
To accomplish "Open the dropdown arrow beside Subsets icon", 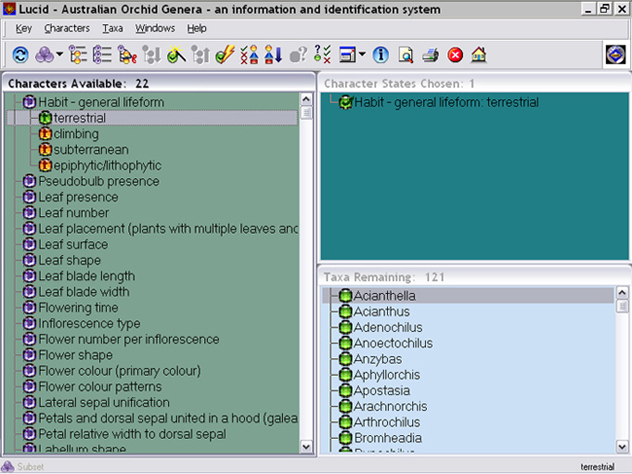I will [60, 54].
